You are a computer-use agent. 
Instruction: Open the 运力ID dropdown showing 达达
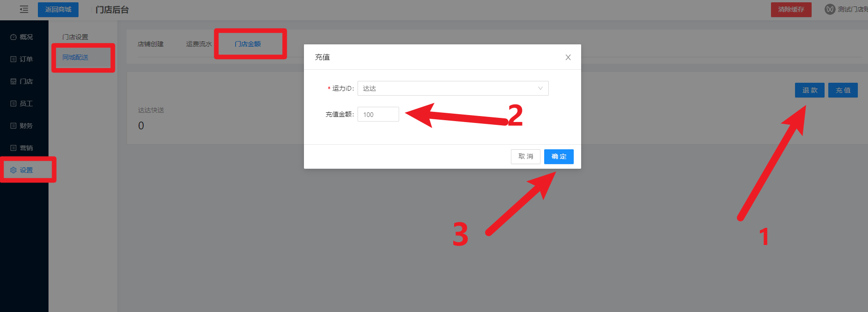point(453,88)
